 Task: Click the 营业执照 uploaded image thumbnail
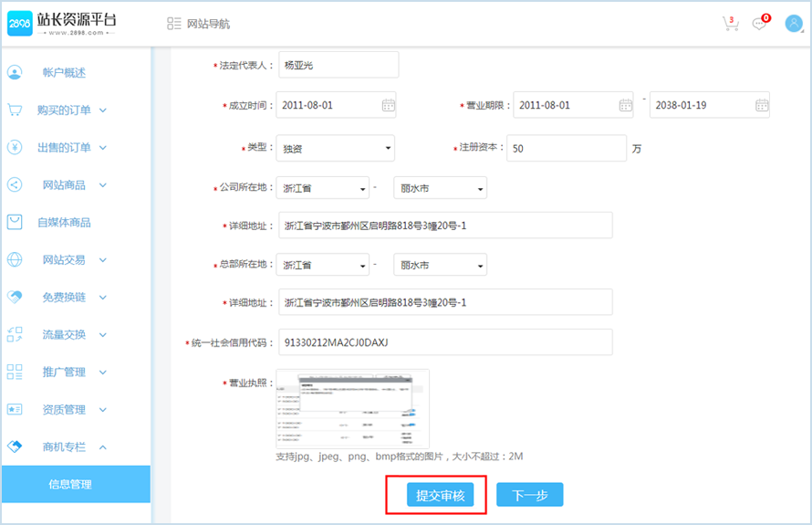(352, 407)
